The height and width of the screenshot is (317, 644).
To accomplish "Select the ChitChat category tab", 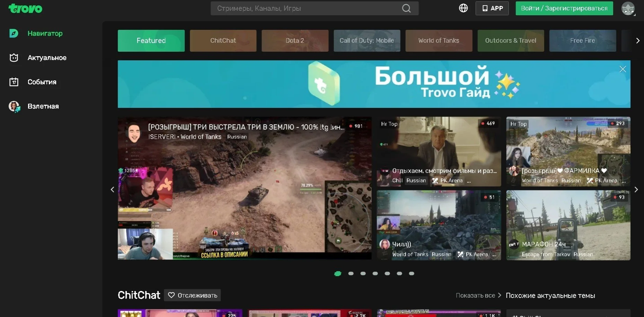I will [x=223, y=41].
